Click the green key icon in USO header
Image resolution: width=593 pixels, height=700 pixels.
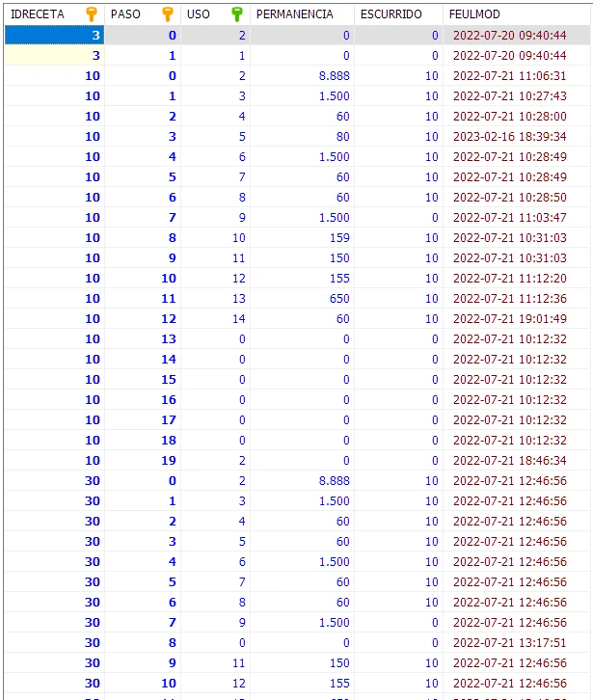[x=237, y=14]
